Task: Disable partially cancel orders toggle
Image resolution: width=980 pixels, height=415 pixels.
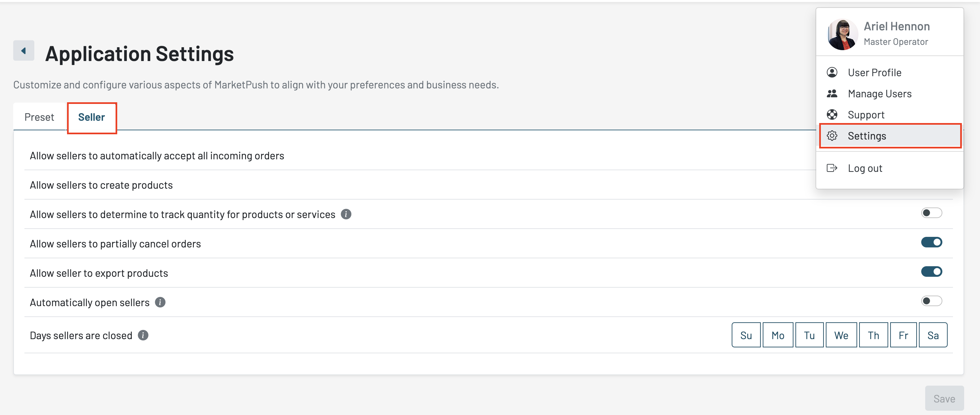Action: pos(931,242)
